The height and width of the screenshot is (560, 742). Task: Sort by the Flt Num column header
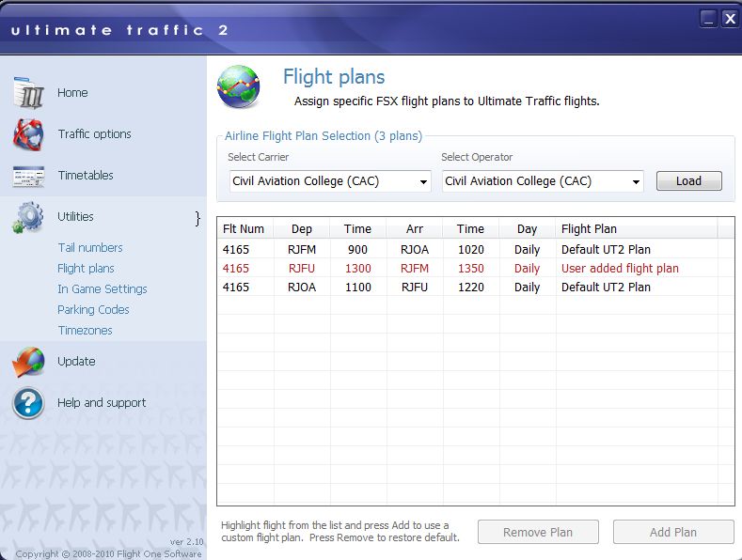(245, 229)
